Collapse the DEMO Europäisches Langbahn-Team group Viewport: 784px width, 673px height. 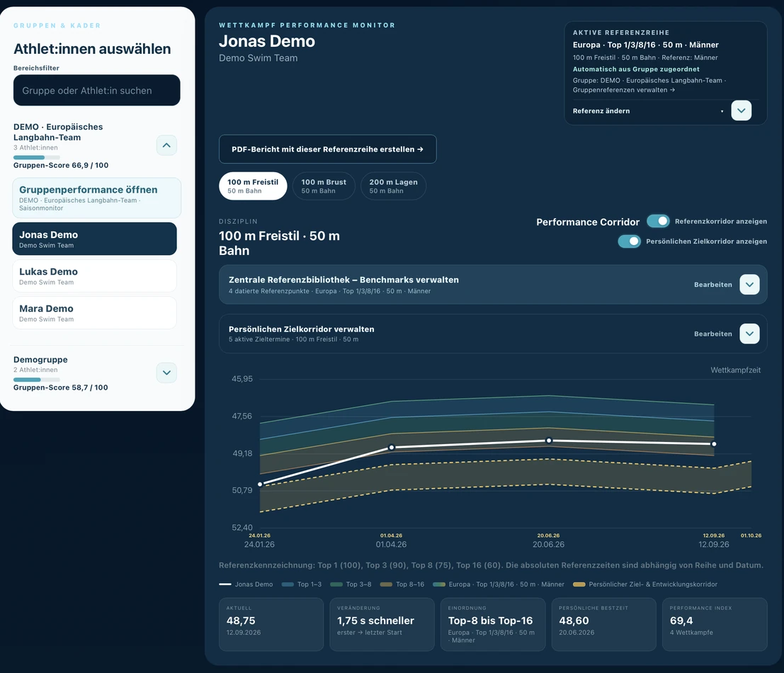(x=166, y=145)
